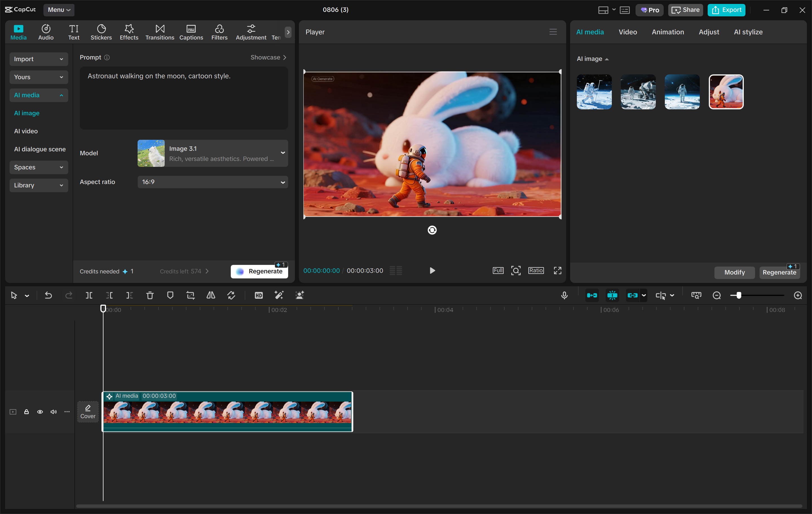The height and width of the screenshot is (514, 812).
Task: Select AI video in sidebar
Action: [26, 131]
